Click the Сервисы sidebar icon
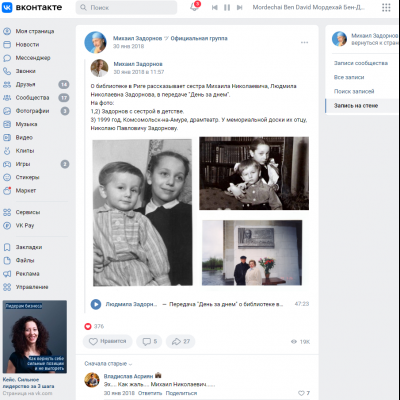Screen dimensions: 400x400 point(7,212)
